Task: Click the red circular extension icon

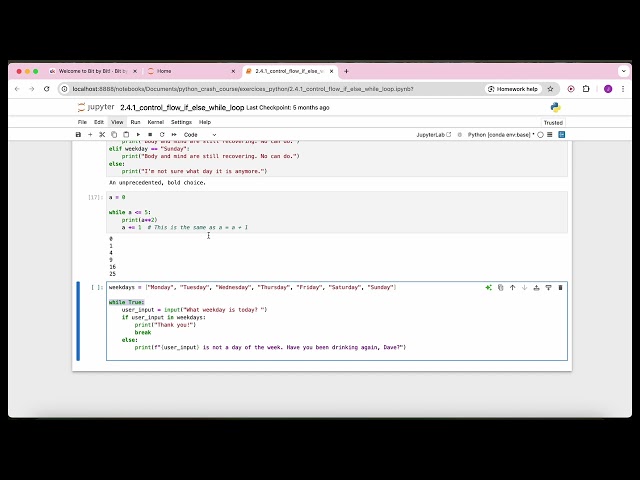Action: [x=571, y=89]
